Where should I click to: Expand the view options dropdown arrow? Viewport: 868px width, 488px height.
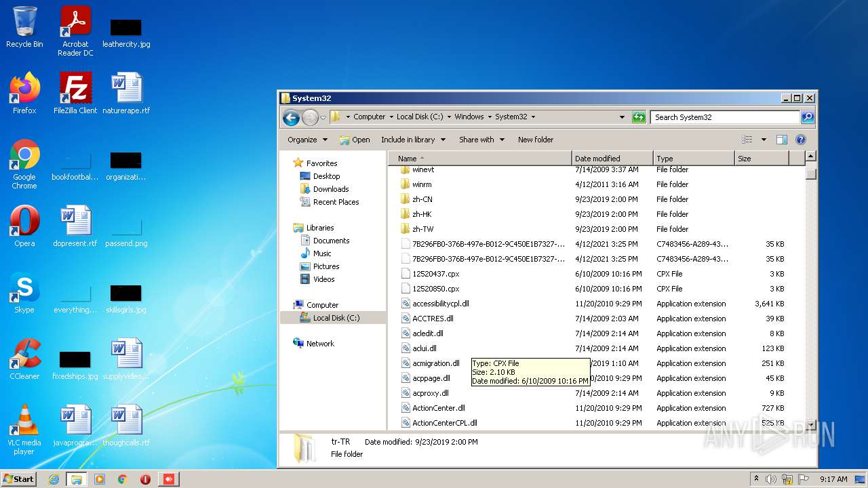764,140
